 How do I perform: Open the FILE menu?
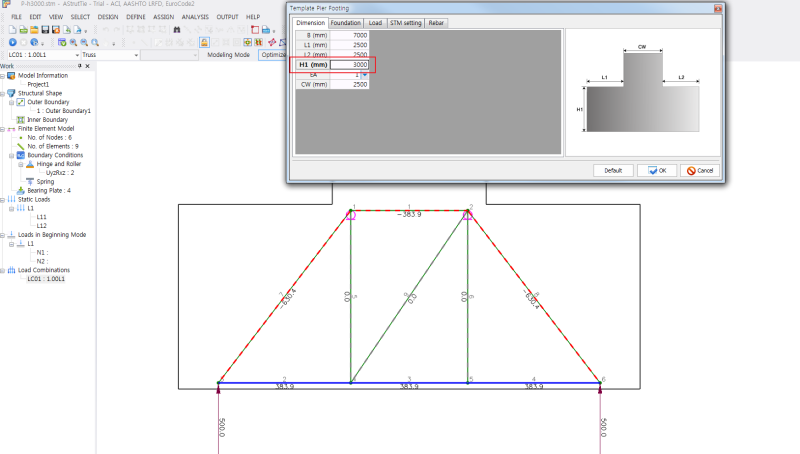point(16,17)
